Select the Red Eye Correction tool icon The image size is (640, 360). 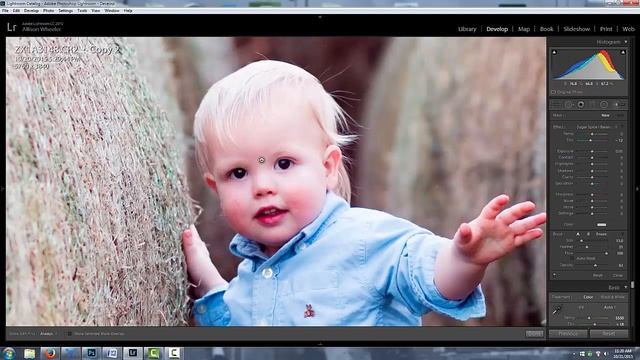pos(580,105)
